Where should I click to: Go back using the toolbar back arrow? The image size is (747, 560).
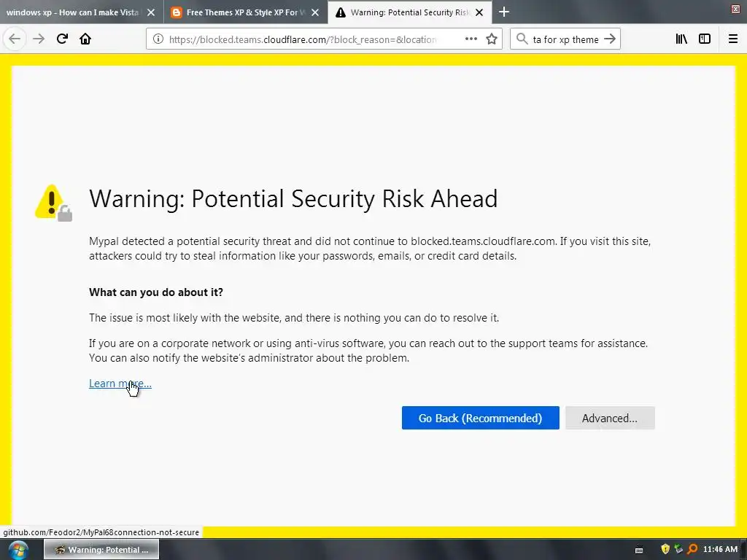coord(15,39)
